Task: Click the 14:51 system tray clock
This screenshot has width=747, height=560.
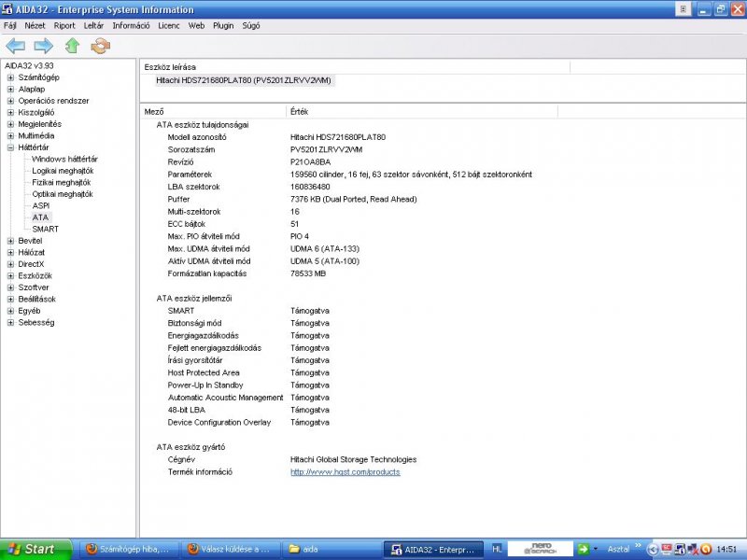Action: (x=726, y=549)
